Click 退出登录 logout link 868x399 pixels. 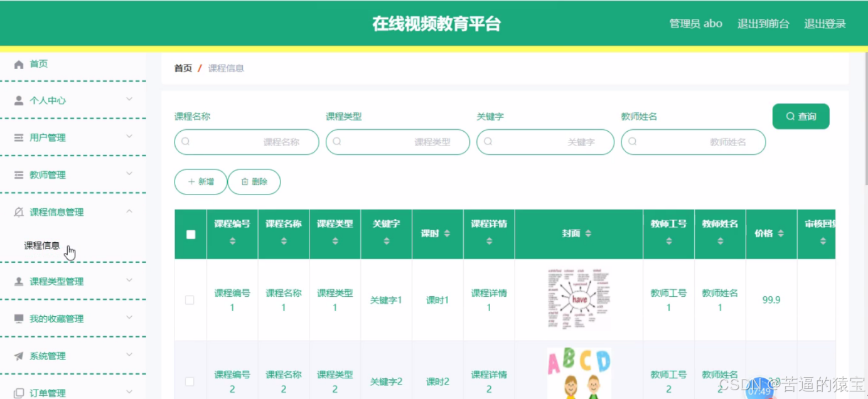coord(825,24)
